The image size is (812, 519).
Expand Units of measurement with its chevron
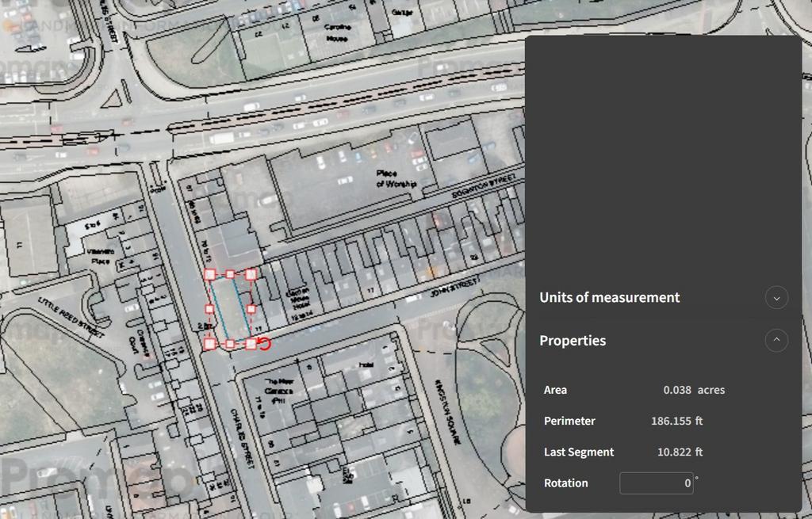click(776, 298)
